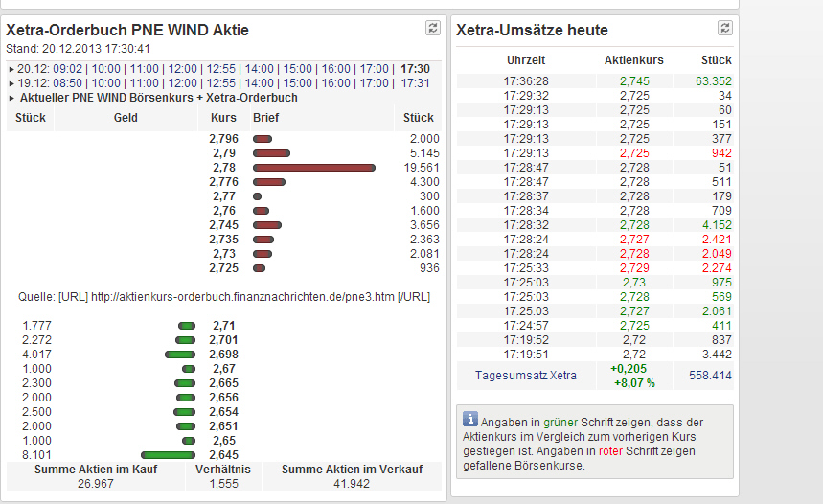823x504 pixels.
Task: Click the source URL finanznachrichten.de/pne3.htm
Action: [x=242, y=297]
